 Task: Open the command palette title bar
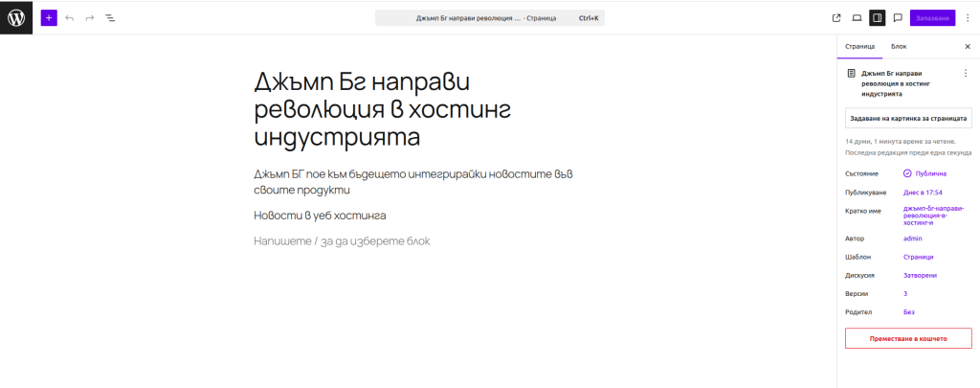490,17
